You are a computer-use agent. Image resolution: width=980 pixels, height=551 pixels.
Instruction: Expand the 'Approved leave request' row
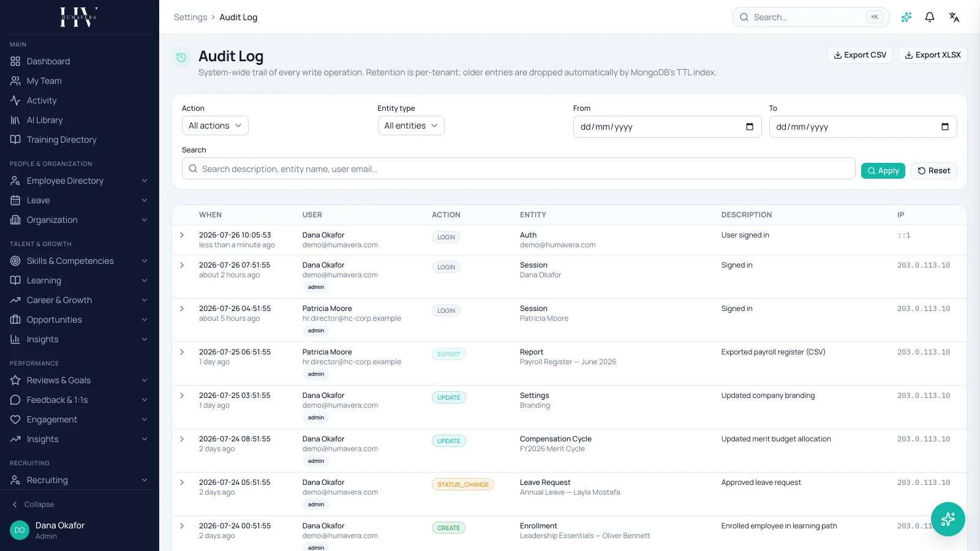click(182, 482)
